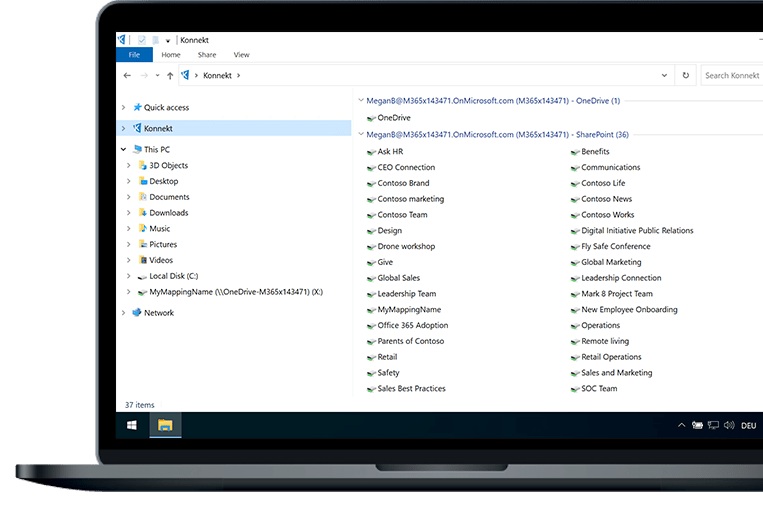Switch to the View ribbon tab

241,55
